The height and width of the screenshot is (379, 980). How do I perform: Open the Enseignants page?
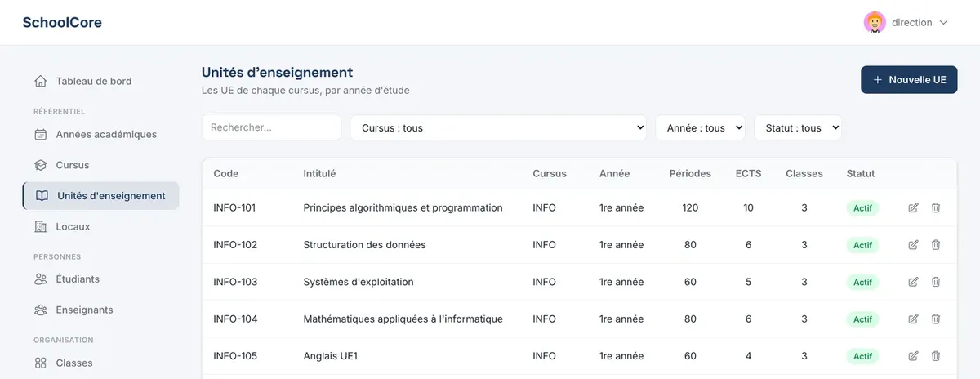(x=100, y=310)
